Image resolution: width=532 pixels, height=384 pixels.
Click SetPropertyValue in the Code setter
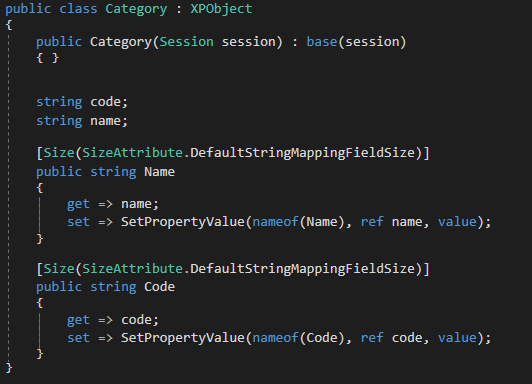pyautogui.click(x=183, y=338)
